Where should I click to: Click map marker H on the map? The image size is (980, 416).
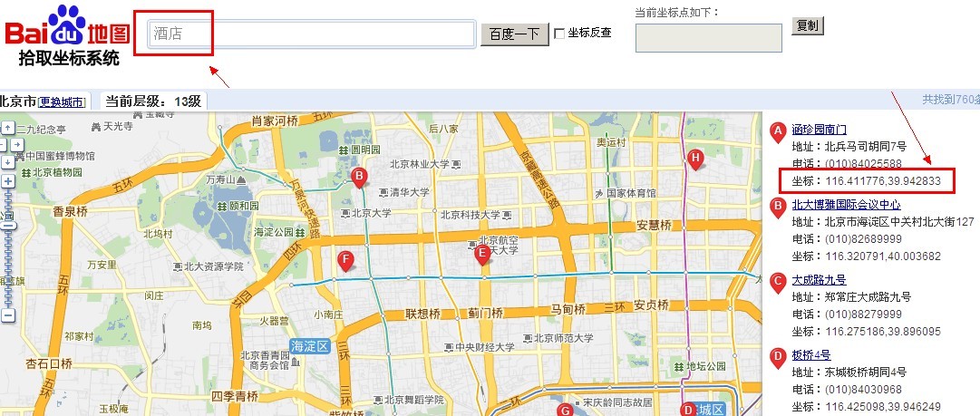point(695,159)
